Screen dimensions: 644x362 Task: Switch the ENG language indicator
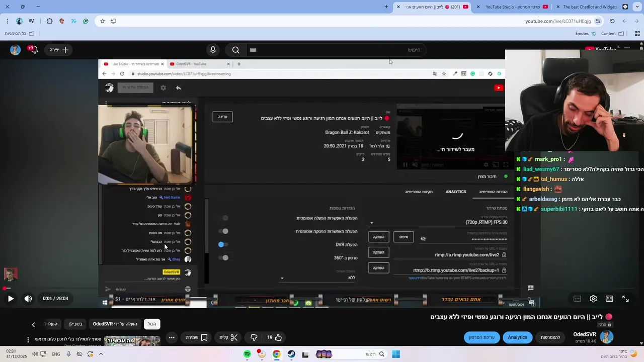point(56,354)
